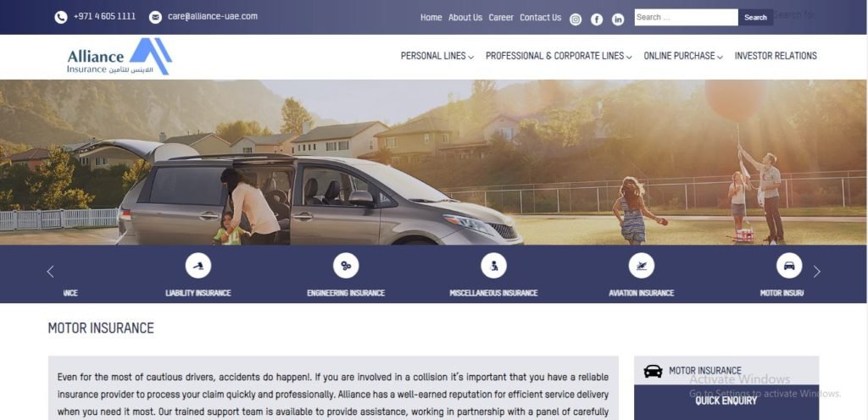Screen dimensions: 868x420
Task: Select the Motor Insurance car icon in carousel
Action: pyautogui.click(x=789, y=266)
